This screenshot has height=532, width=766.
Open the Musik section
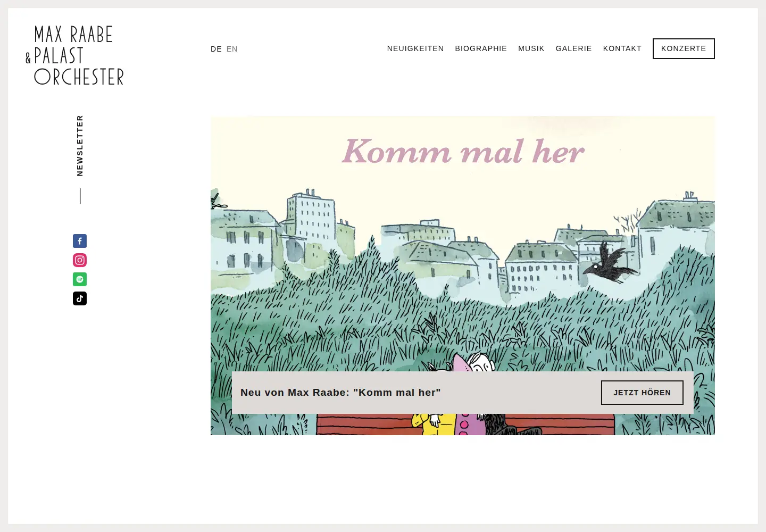531,48
